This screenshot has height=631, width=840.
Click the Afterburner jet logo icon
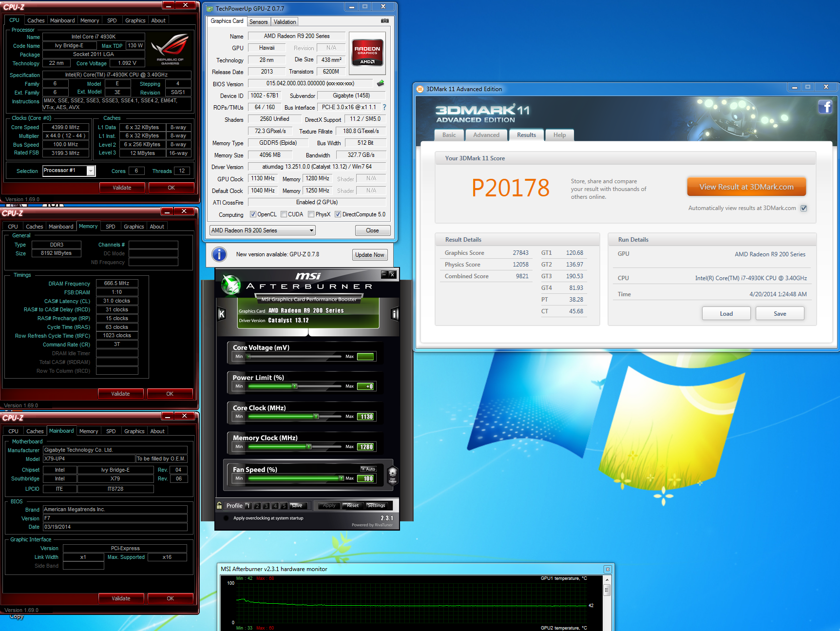pyautogui.click(x=231, y=285)
